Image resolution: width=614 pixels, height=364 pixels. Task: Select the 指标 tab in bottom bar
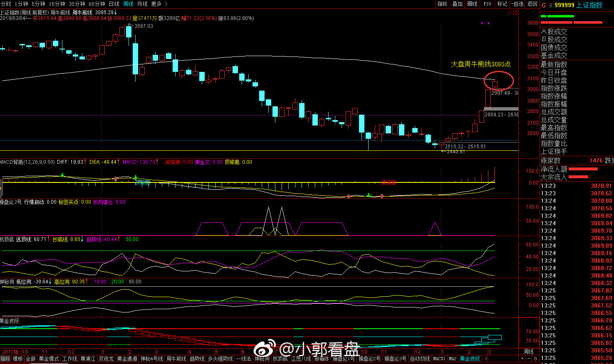(x=5, y=359)
